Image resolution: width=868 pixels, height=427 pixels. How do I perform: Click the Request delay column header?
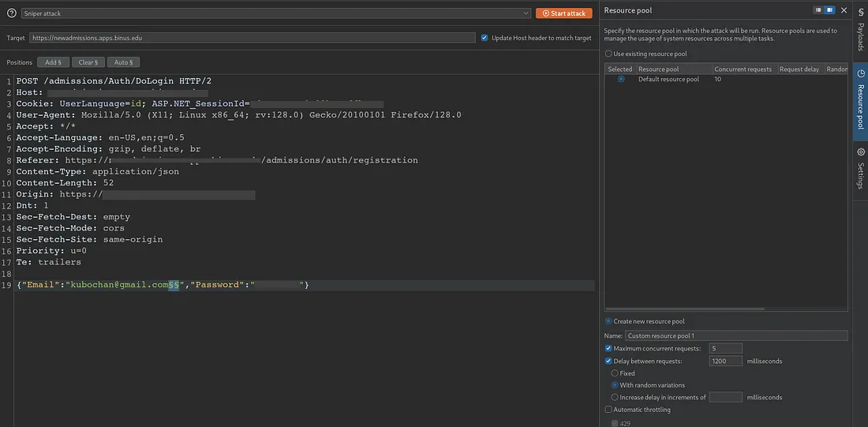tap(800, 69)
